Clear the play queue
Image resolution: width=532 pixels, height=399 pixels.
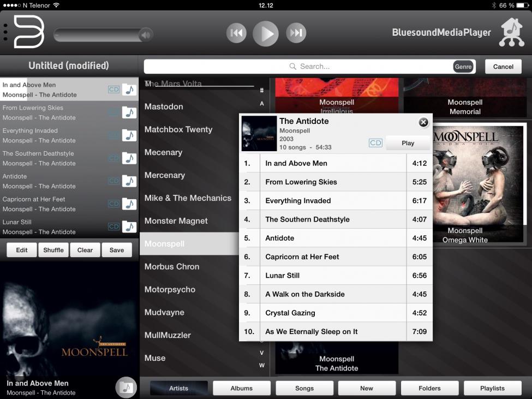(85, 250)
